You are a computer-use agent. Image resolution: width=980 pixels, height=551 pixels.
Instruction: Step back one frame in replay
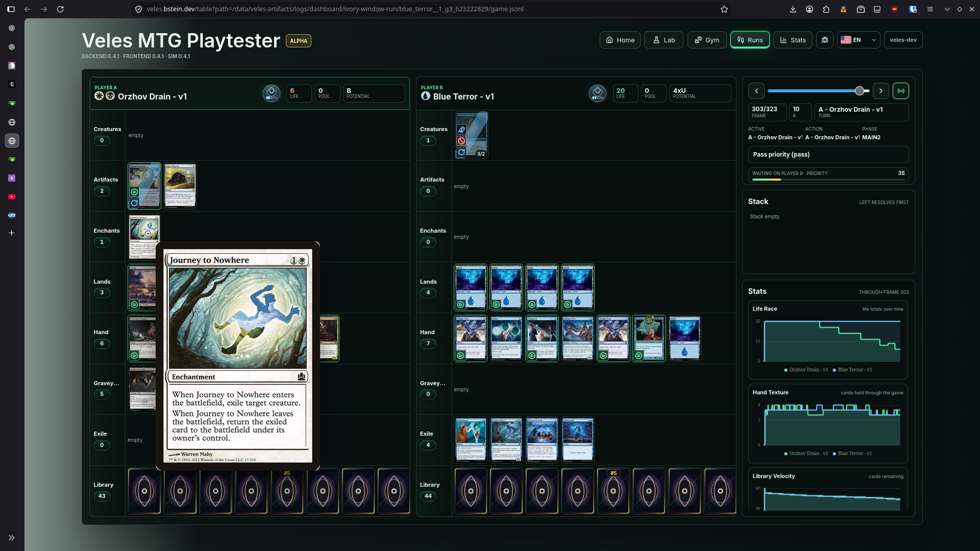click(x=756, y=91)
